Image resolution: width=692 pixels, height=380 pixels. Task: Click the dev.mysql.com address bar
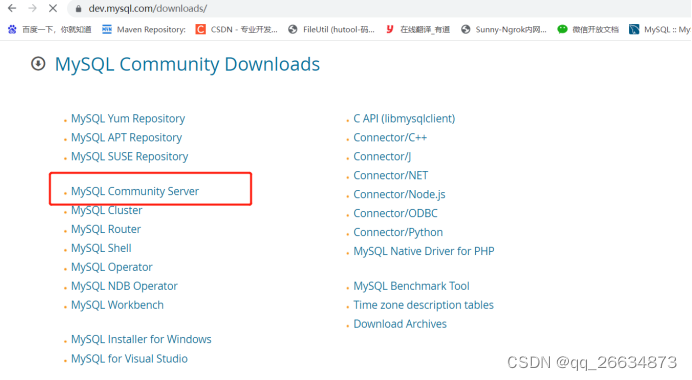tap(380, 8)
